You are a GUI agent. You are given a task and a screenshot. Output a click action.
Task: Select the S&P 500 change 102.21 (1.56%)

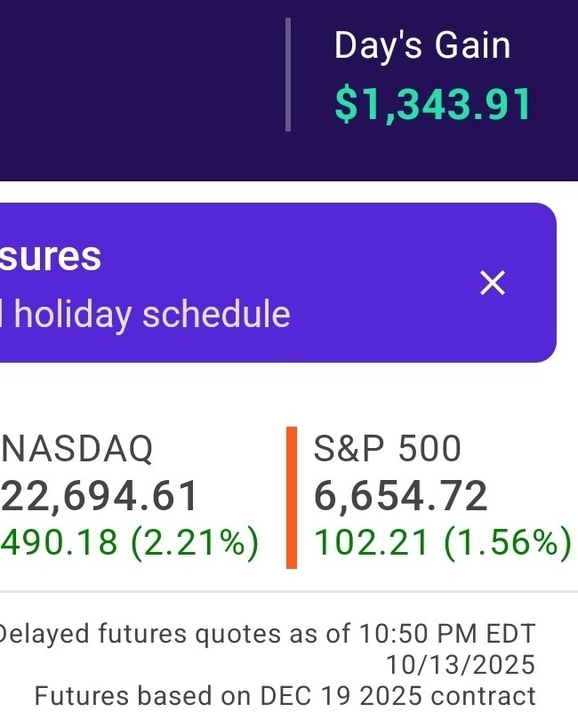(443, 542)
